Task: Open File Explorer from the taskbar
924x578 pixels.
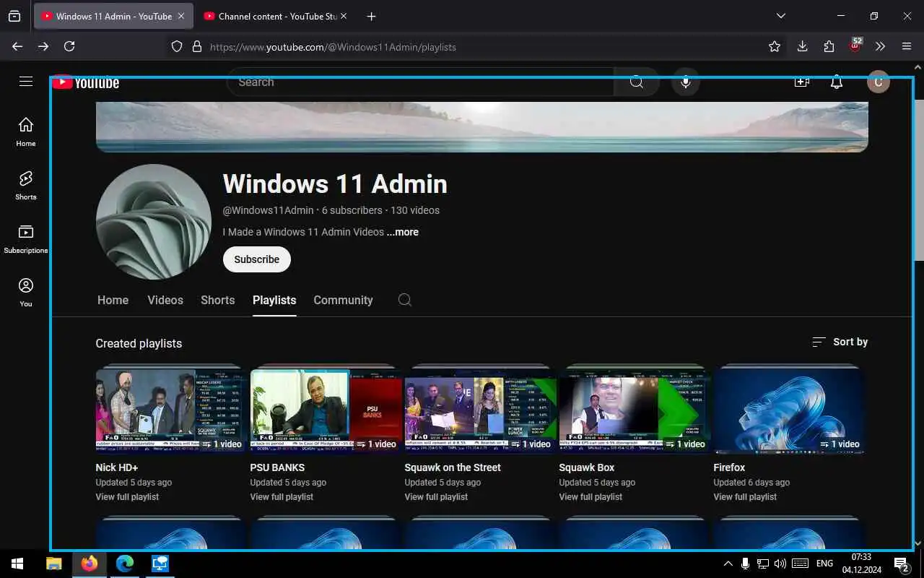Action: point(54,564)
